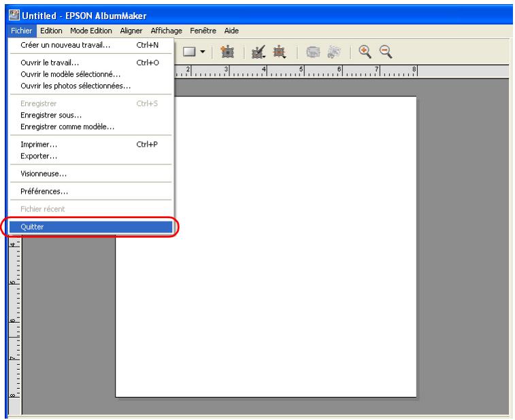Zoom out with the minus magnifier
This screenshot has height=420, width=515.
(x=386, y=52)
